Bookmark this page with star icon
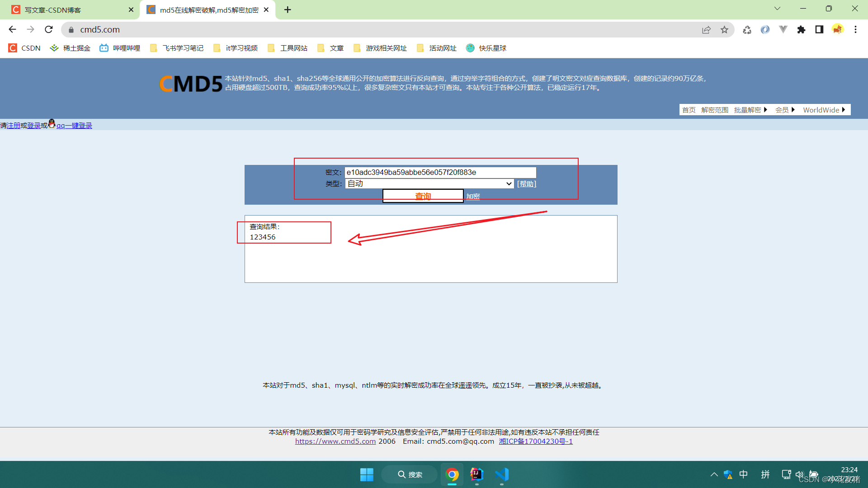 tap(724, 29)
